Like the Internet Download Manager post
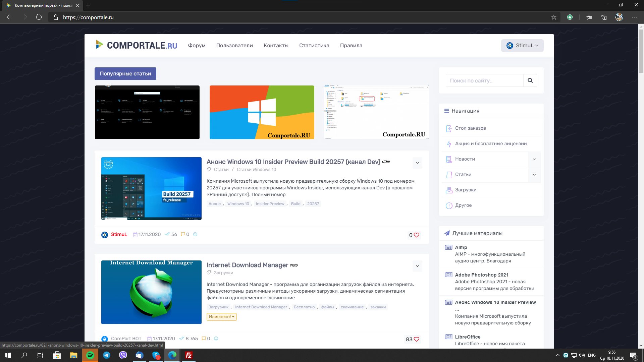This screenshot has height=362, width=644. coord(416,339)
